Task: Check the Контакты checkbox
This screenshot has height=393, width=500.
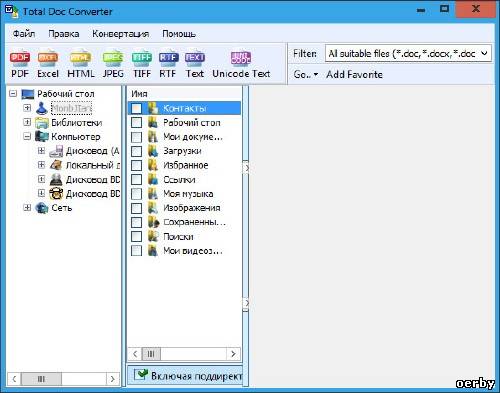Action: tap(136, 108)
